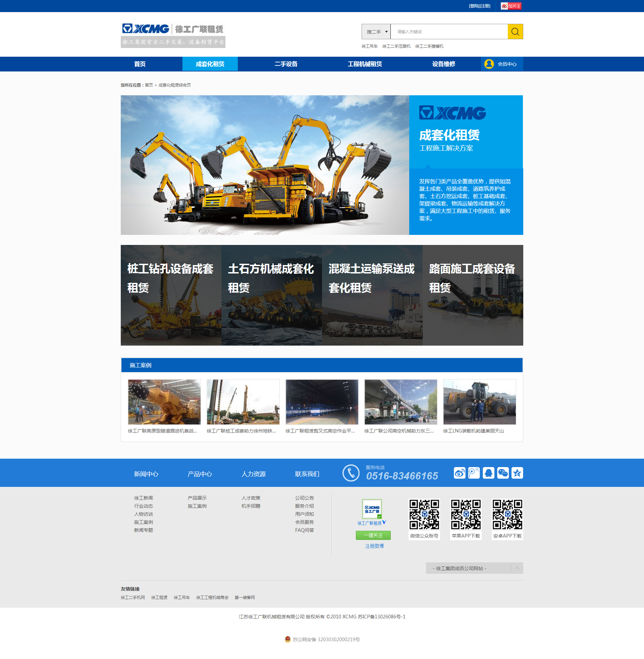644x659 pixels.
Task: Click the QQ penguin icon
Action: click(488, 472)
